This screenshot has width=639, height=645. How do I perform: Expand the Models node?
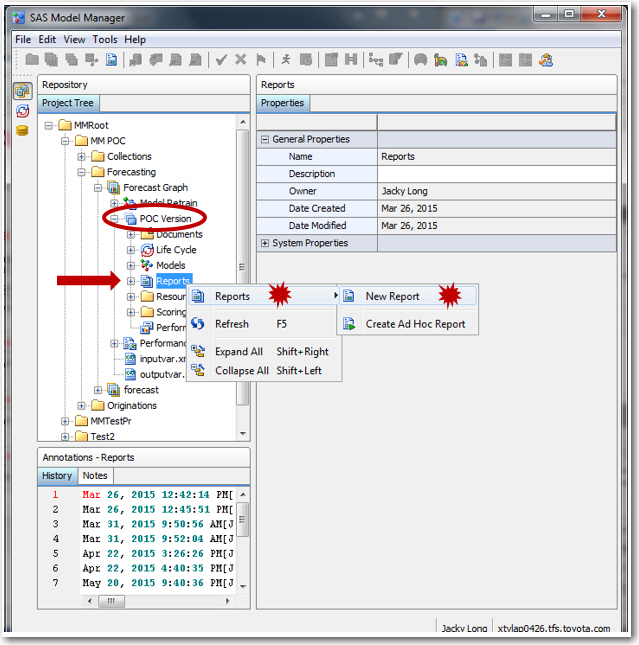click(x=131, y=266)
